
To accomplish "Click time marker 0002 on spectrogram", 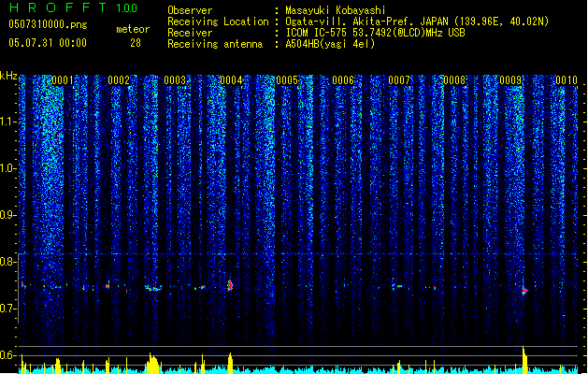I will [119, 80].
